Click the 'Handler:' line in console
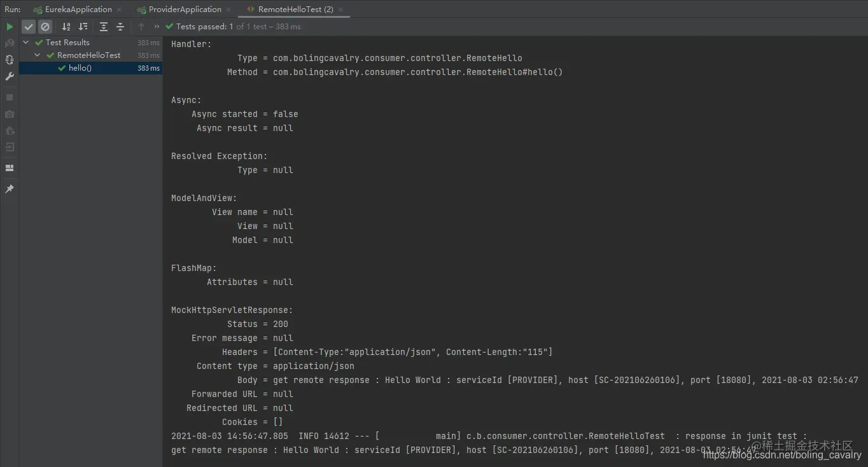 [192, 44]
